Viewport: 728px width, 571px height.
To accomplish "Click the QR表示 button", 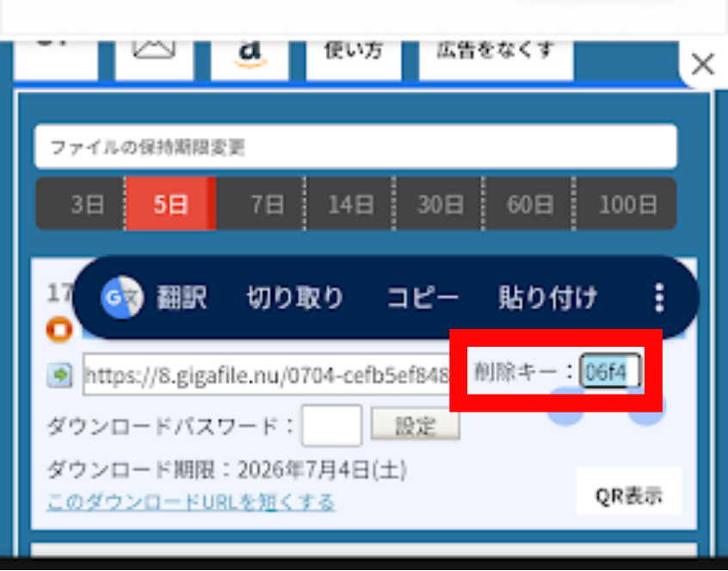I will pyautogui.click(x=629, y=496).
